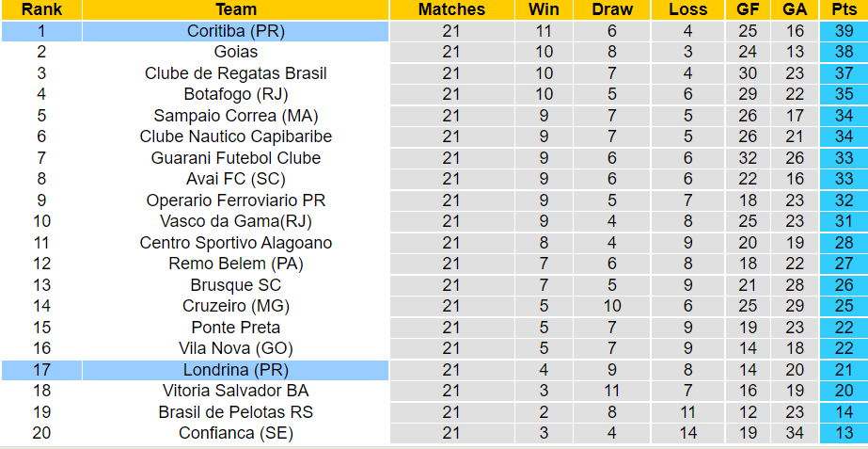Click Botafogo (RJ) in the standings
The image size is (868, 449).
coord(235,94)
